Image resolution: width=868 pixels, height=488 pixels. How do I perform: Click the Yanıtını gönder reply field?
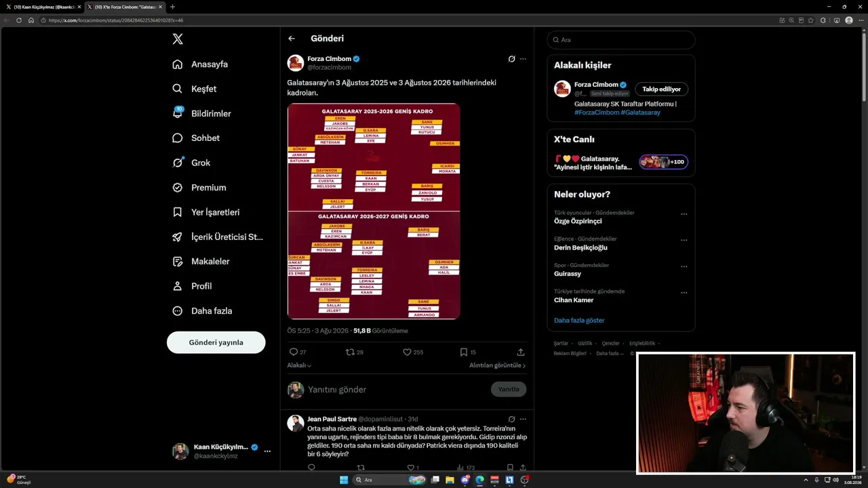(x=395, y=390)
